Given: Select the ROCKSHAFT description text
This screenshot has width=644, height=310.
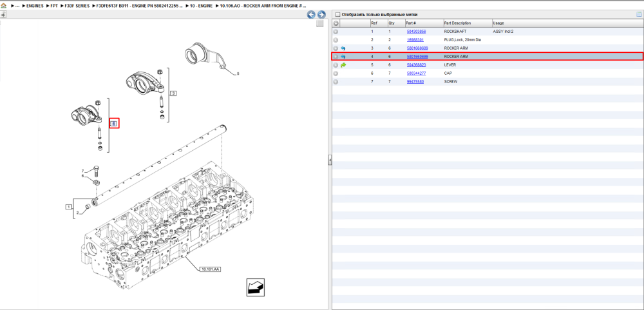Looking at the screenshot, I should (455, 32).
